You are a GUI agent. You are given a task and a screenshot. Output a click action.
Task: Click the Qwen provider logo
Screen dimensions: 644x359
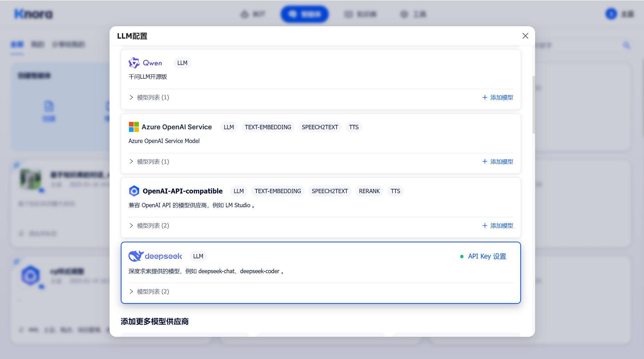coord(145,63)
